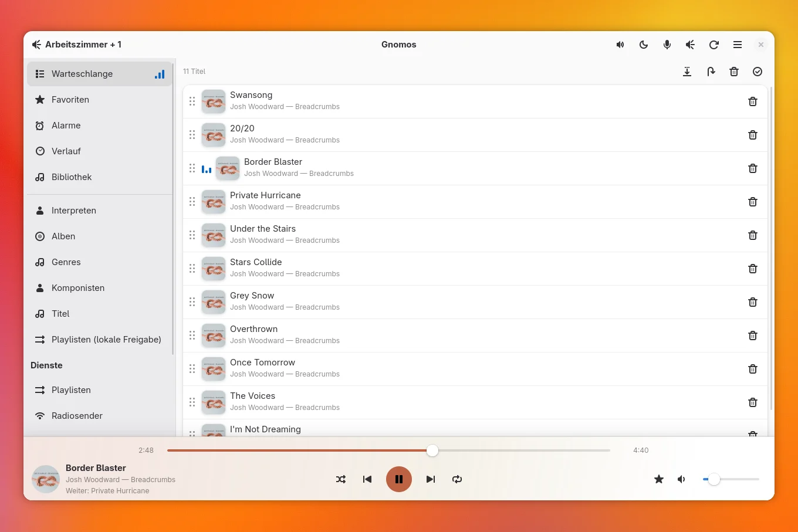Click the refresh icon in header bar
Screen dimensions: 798x532
pyautogui.click(x=714, y=45)
